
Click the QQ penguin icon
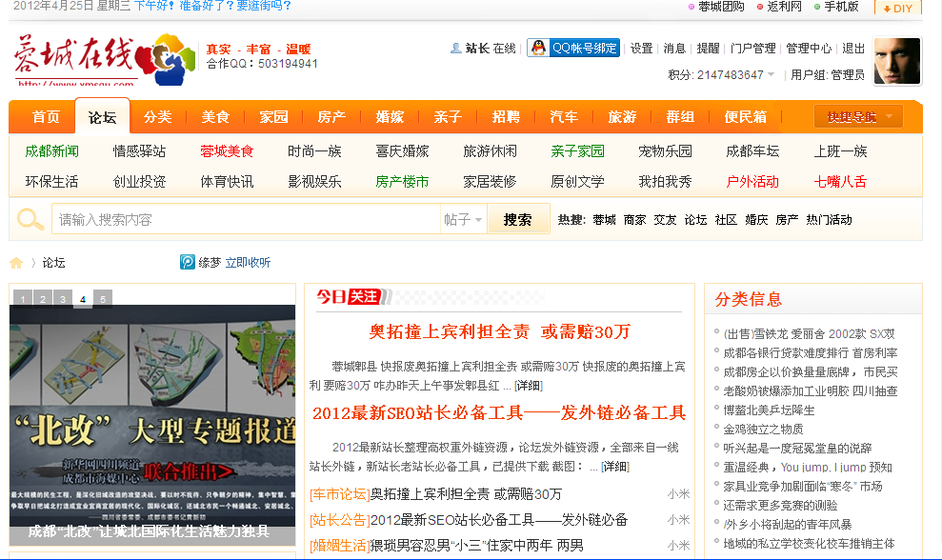[538, 48]
